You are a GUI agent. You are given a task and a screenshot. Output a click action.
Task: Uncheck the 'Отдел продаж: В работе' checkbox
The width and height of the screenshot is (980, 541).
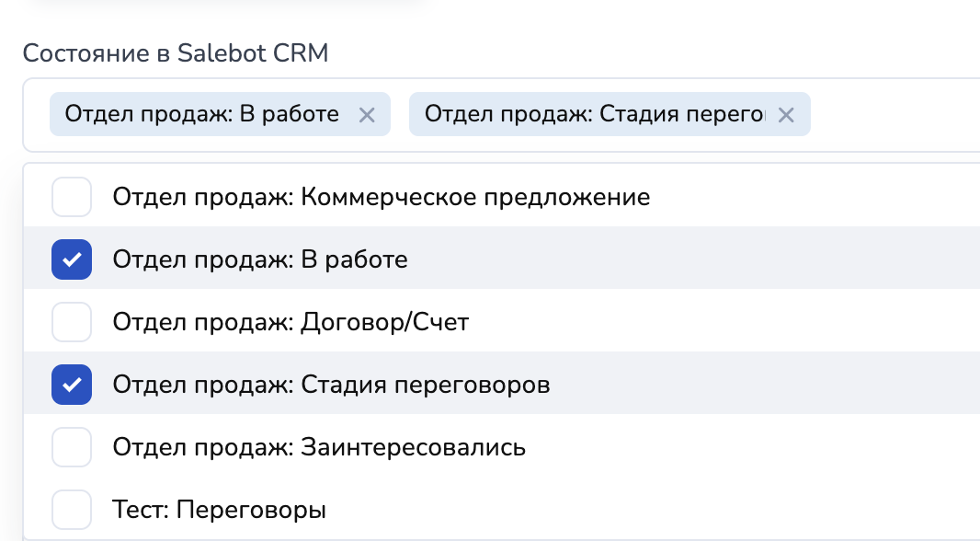(72, 259)
